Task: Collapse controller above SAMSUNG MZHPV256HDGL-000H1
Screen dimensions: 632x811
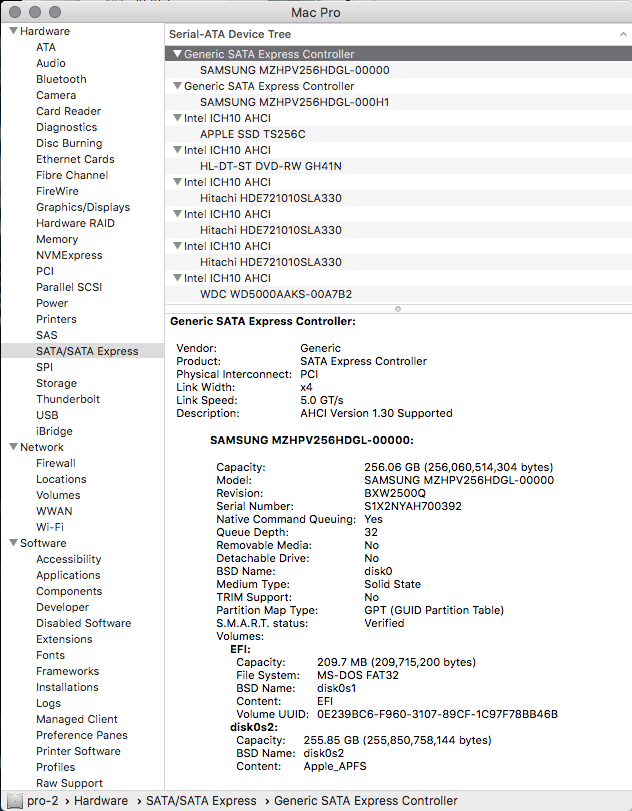Action: 177,86
